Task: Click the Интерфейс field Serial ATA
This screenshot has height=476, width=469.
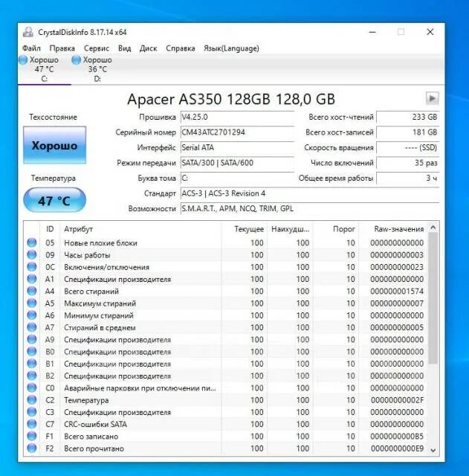Action: (x=237, y=147)
